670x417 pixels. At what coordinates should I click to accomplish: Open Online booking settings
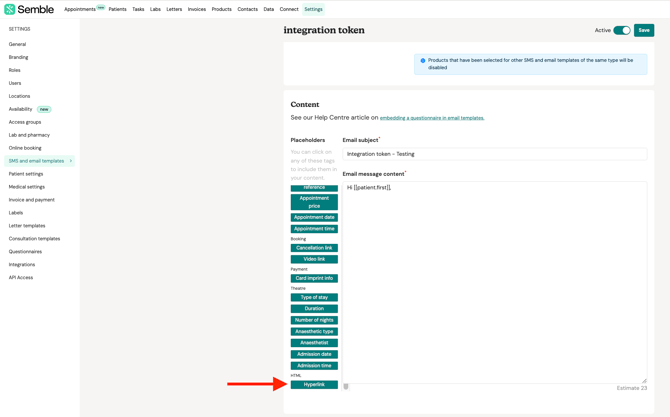pyautogui.click(x=25, y=148)
